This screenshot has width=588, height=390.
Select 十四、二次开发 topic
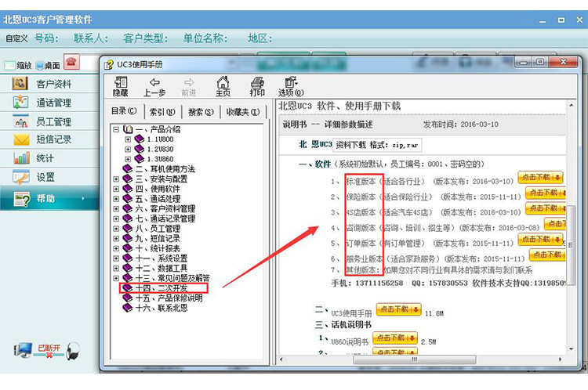(x=162, y=288)
